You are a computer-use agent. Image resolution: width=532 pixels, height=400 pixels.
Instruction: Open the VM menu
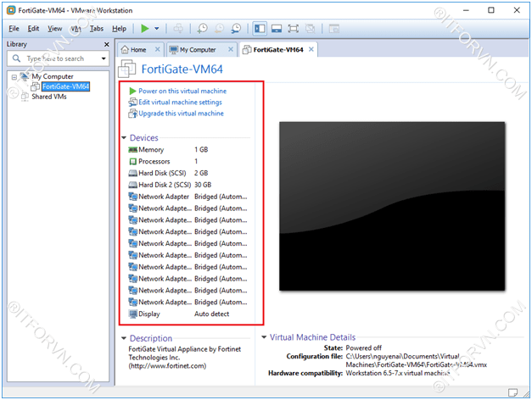[76, 29]
